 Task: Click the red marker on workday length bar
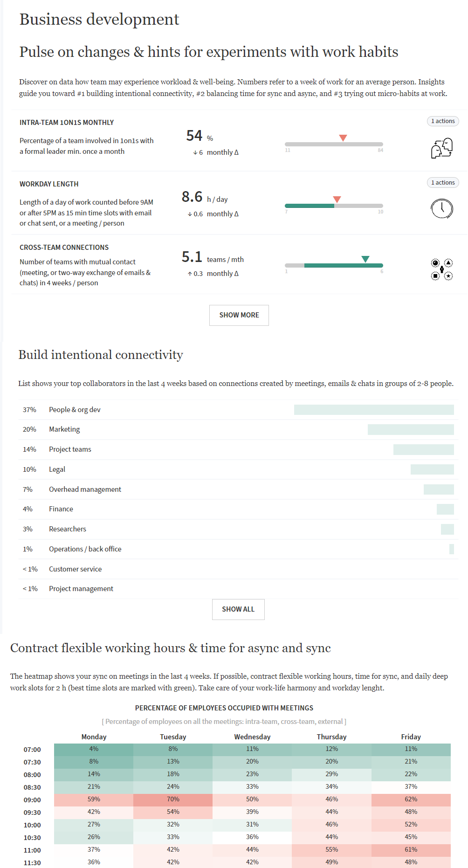[x=337, y=200]
